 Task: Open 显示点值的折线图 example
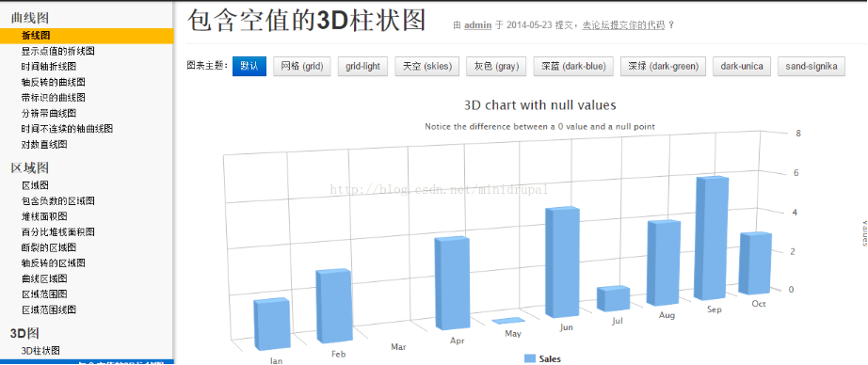[x=58, y=51]
